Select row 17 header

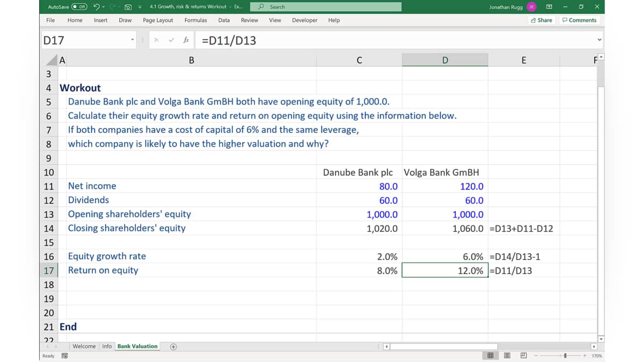coord(49,270)
